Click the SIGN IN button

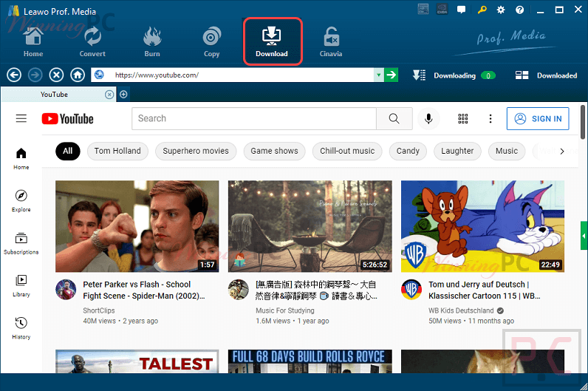(538, 118)
